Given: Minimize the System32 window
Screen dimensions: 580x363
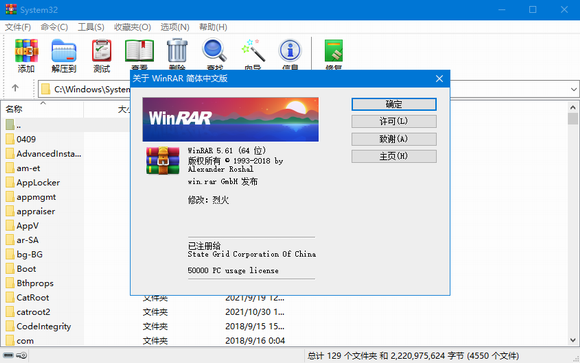Looking at the screenshot, I should [x=502, y=10].
